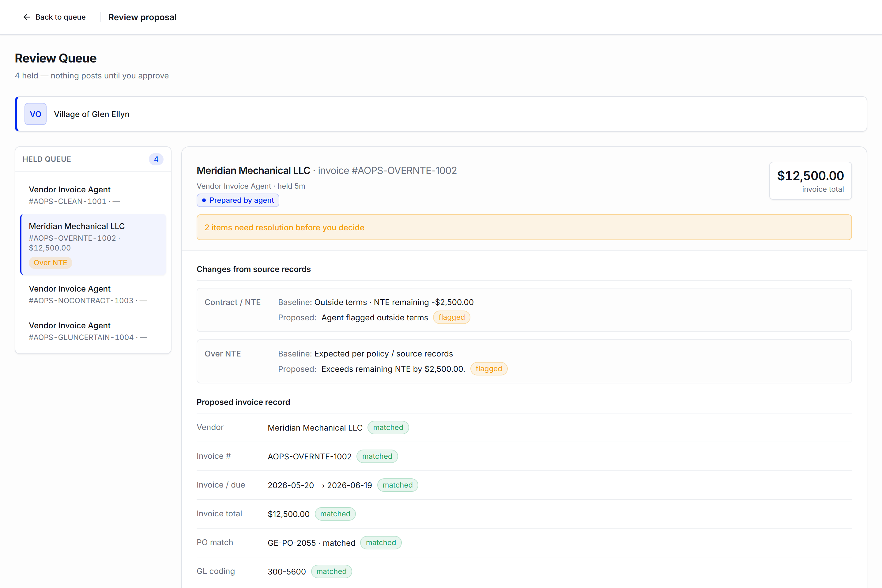
Task: Open held item #AOPS-NOCONTRACT-1003
Action: tap(93, 294)
